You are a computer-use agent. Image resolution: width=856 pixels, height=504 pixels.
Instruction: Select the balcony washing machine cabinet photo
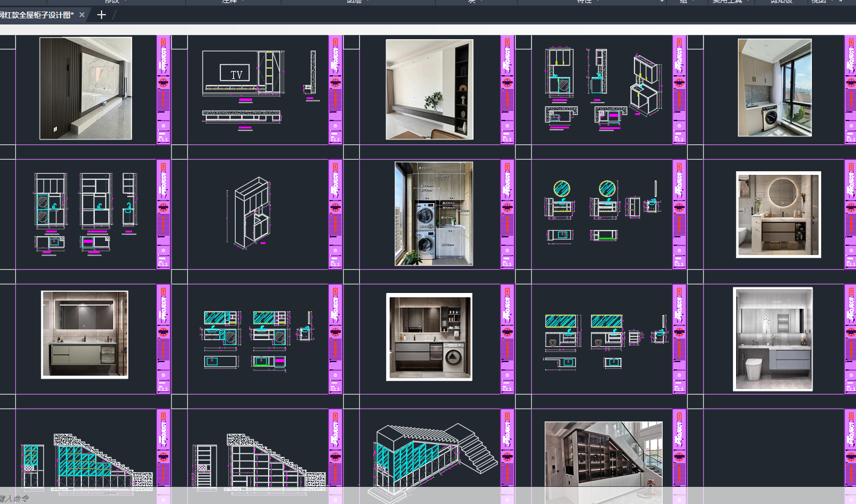click(775, 87)
